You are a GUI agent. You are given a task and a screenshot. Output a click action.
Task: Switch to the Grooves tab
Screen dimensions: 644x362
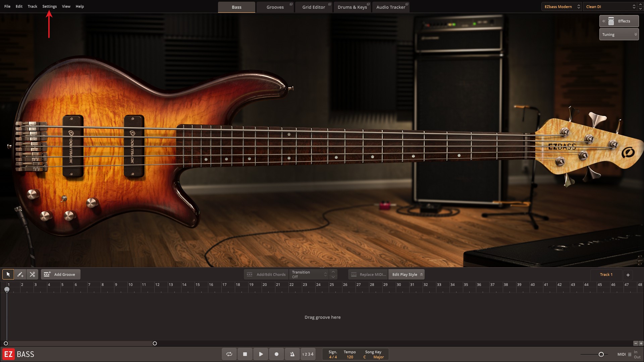pos(275,7)
